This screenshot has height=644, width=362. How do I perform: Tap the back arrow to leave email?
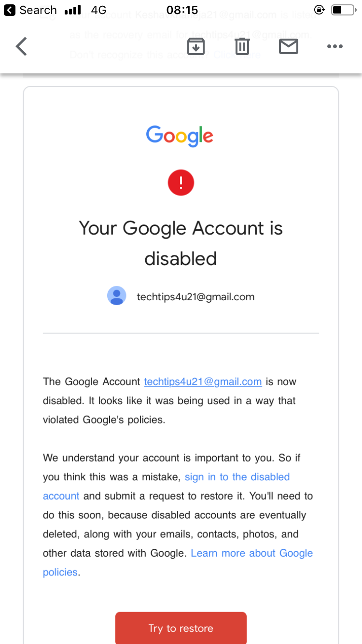pyautogui.click(x=21, y=46)
